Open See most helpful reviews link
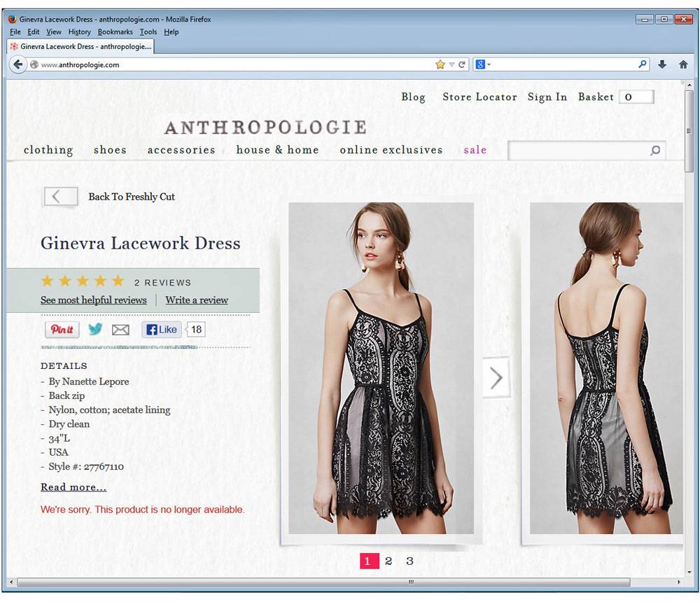700x602 pixels. pyautogui.click(x=94, y=300)
